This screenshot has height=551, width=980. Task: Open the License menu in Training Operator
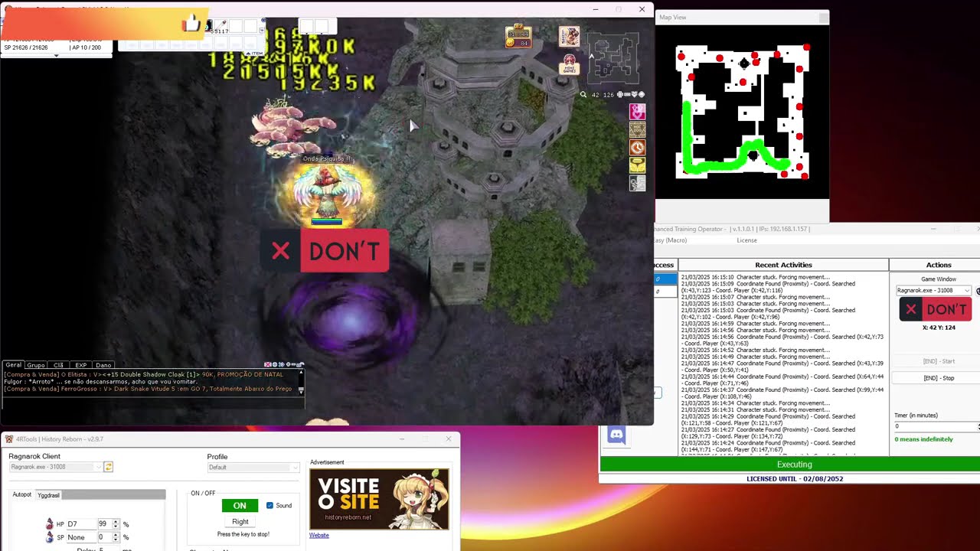point(746,240)
